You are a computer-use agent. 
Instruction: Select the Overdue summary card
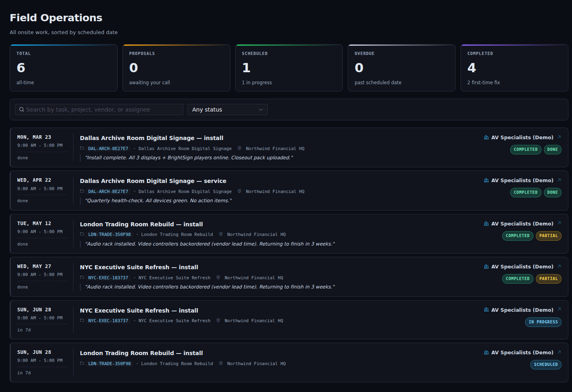tap(401, 68)
